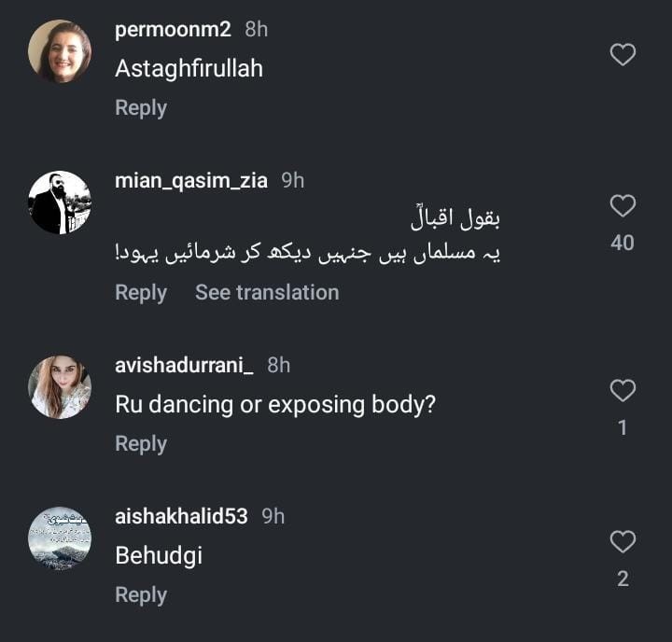
Task: Reply to mian_qasim_zia's Urdu comment
Action: pos(141,293)
